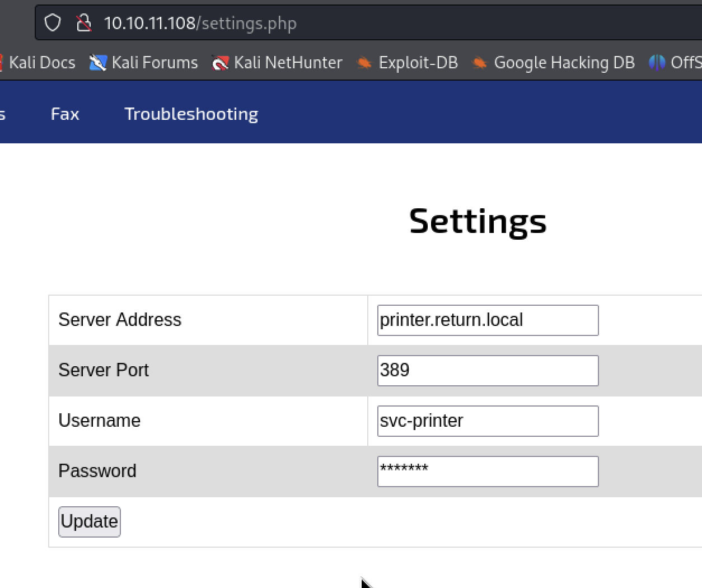Screen dimensions: 702x588
Task: Click the Kali NetHunter bookmark icon
Action: 221,63
